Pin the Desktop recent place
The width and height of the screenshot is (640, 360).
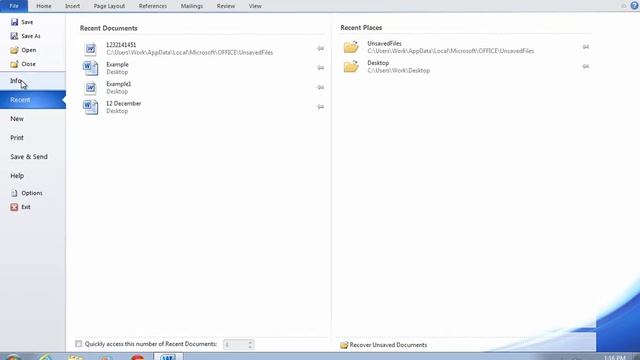(x=585, y=66)
